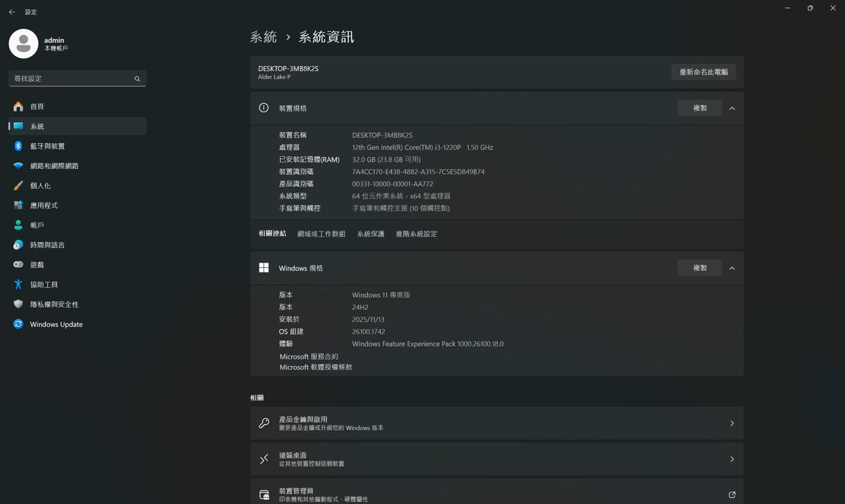
Task: Copy device specifications with 複製 button
Action: (699, 108)
